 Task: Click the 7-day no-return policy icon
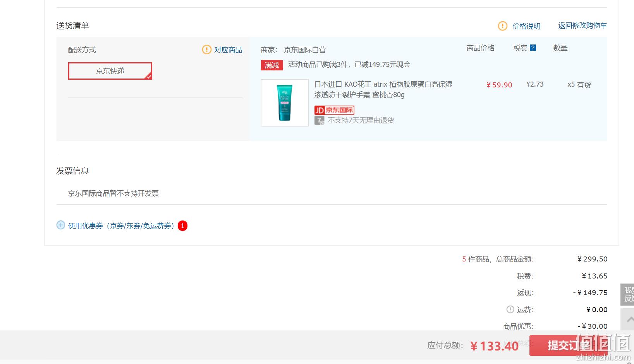(x=320, y=121)
